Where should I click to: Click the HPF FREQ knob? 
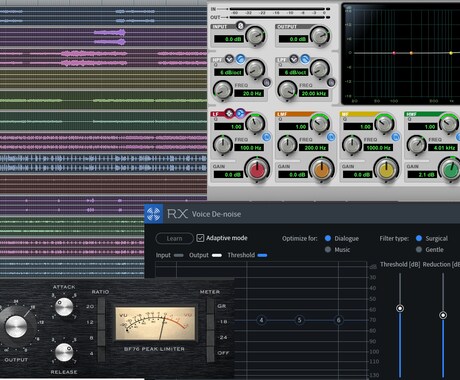222,90
